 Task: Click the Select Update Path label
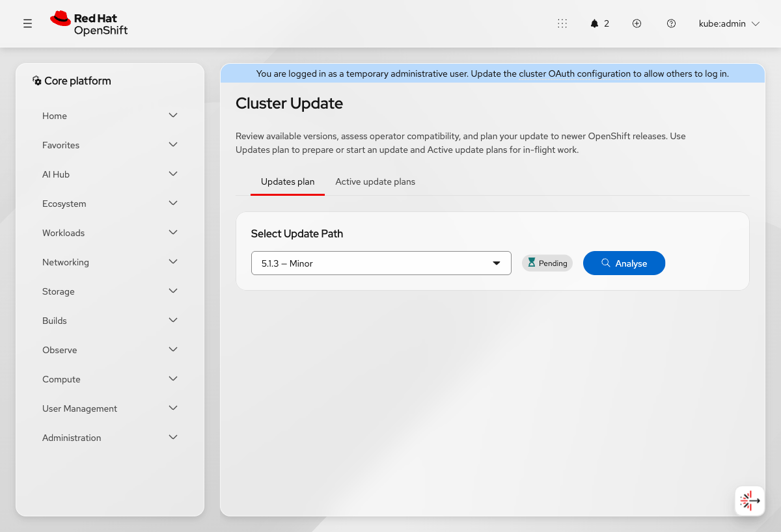pos(297,233)
